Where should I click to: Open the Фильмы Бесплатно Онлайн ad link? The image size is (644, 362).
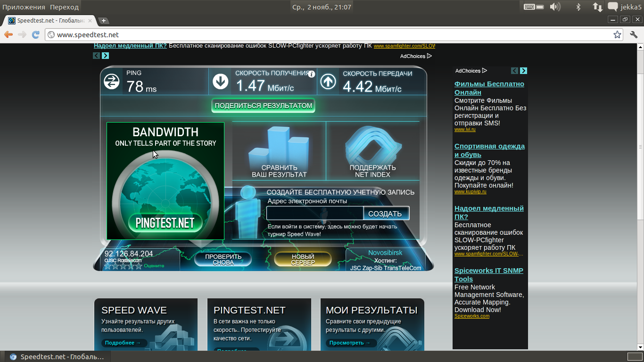click(489, 88)
